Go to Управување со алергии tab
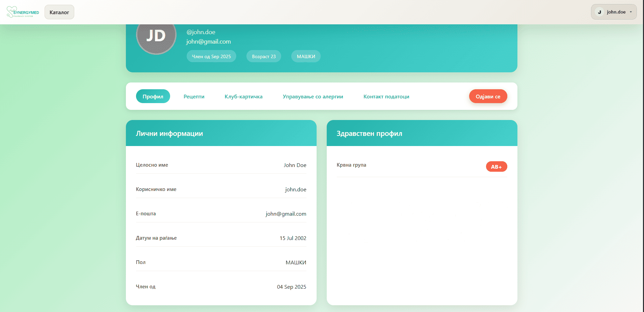 [x=313, y=96]
